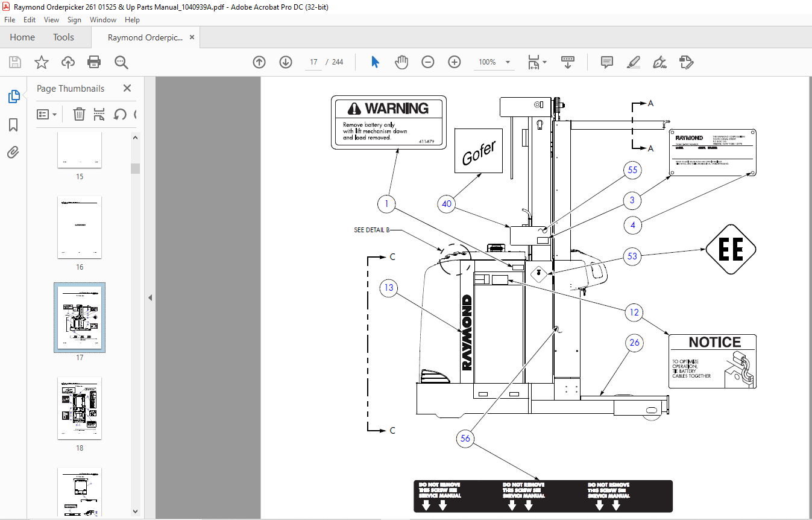Select the arrow Selection tool
The image size is (812, 520).
(x=375, y=62)
